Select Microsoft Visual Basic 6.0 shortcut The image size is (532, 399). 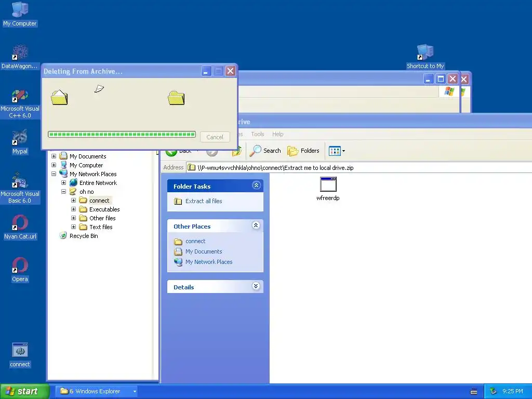click(x=20, y=188)
